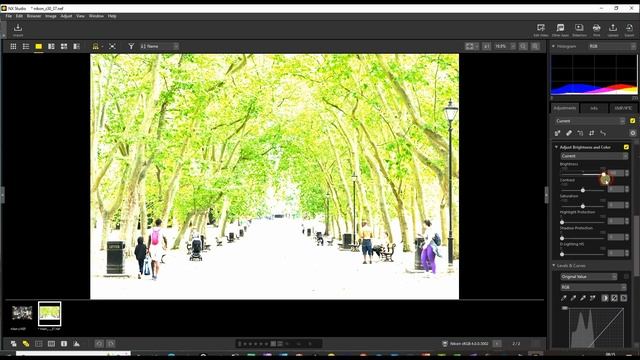Image resolution: width=640 pixels, height=360 pixels.
Task: Open the fit-to-screen zoom dropdown
Action: pyautogui.click(x=472, y=47)
